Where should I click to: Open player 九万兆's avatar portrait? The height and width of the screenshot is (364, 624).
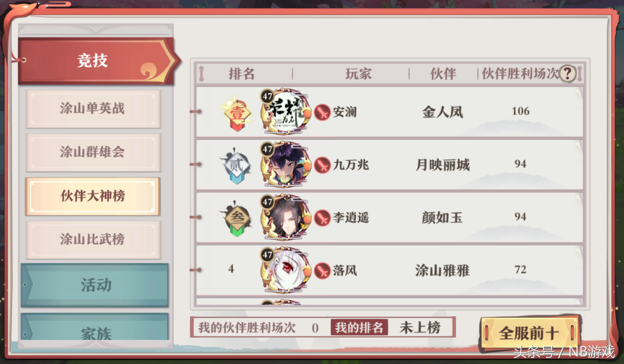(x=286, y=165)
